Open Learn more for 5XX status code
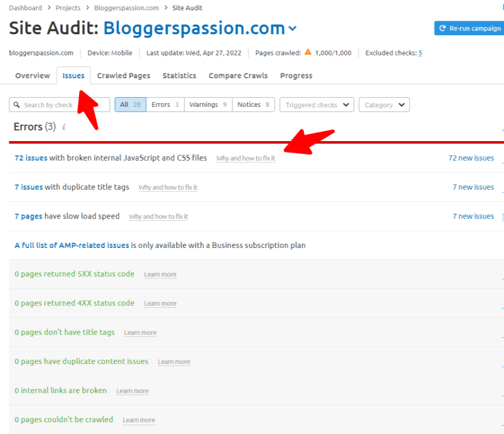 (160, 275)
